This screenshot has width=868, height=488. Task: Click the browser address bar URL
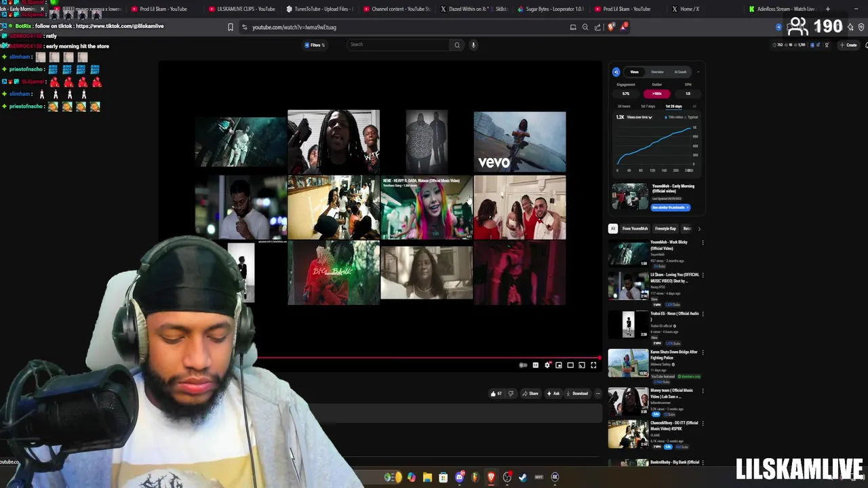pos(294,27)
